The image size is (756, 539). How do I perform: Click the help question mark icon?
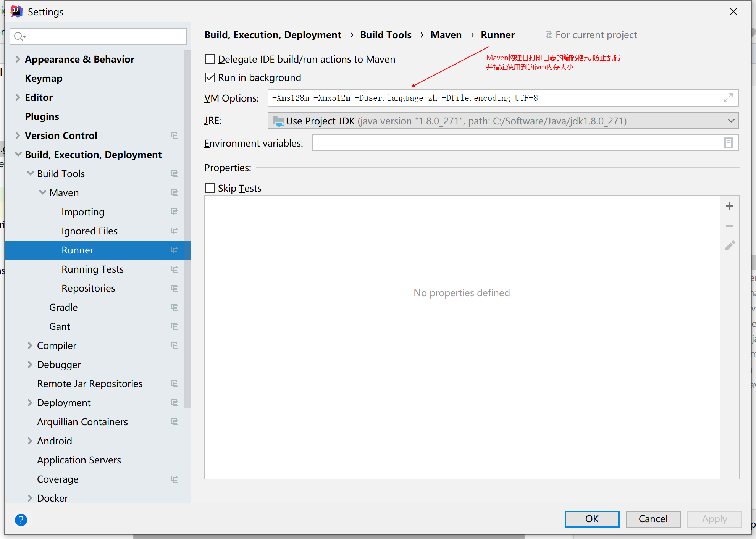pyautogui.click(x=21, y=520)
